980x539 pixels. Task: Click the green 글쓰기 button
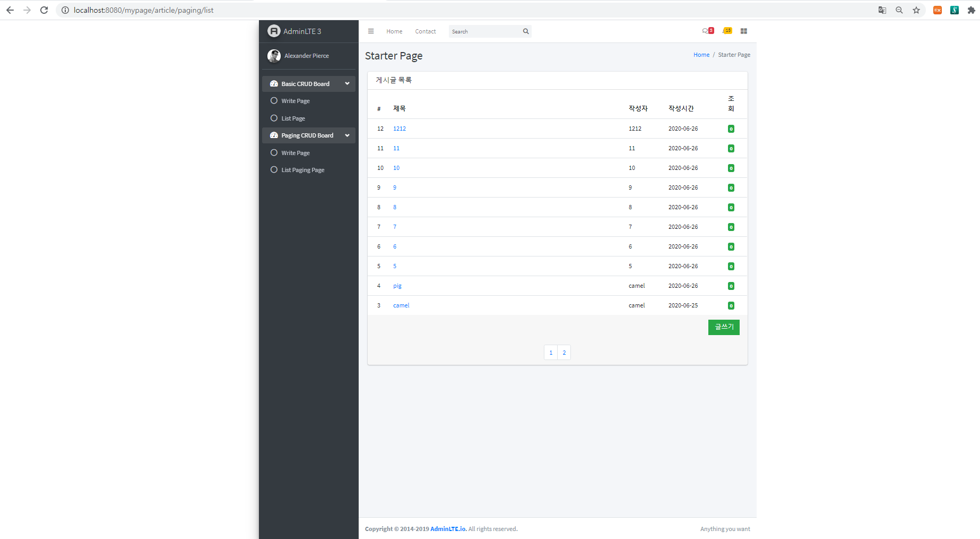[724, 327]
